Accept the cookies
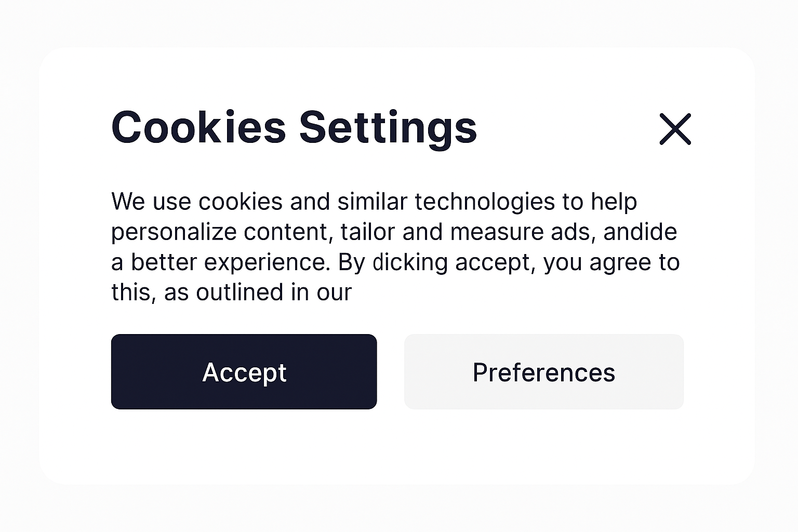This screenshot has width=798, height=532. pyautogui.click(x=244, y=371)
